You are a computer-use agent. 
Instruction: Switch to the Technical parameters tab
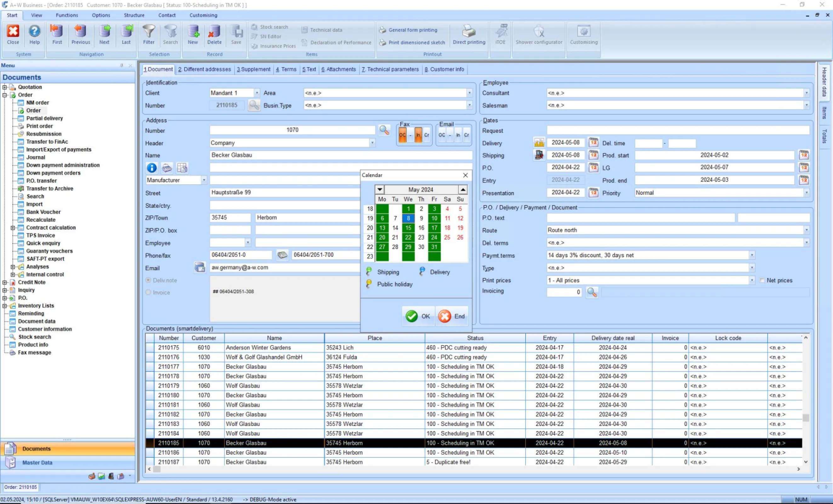pyautogui.click(x=390, y=69)
